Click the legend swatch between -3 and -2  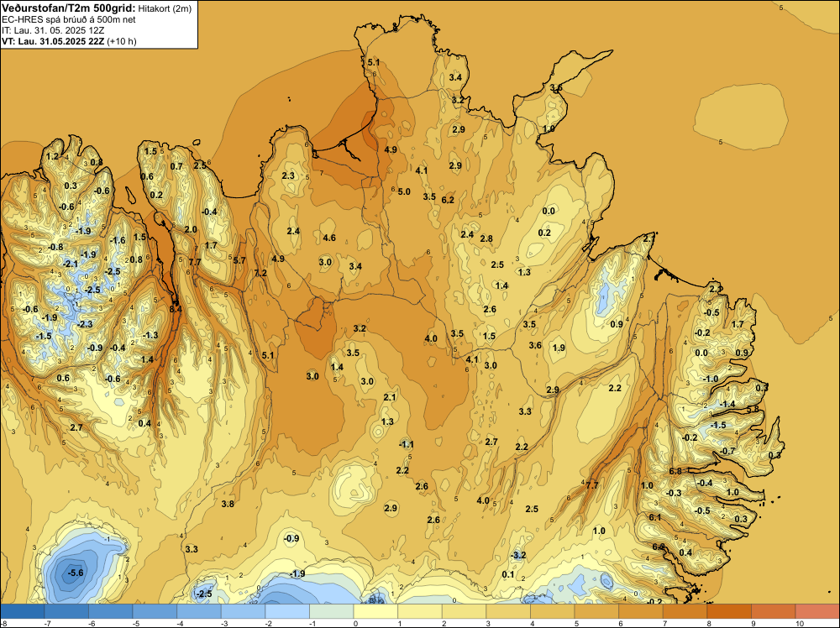244,611
